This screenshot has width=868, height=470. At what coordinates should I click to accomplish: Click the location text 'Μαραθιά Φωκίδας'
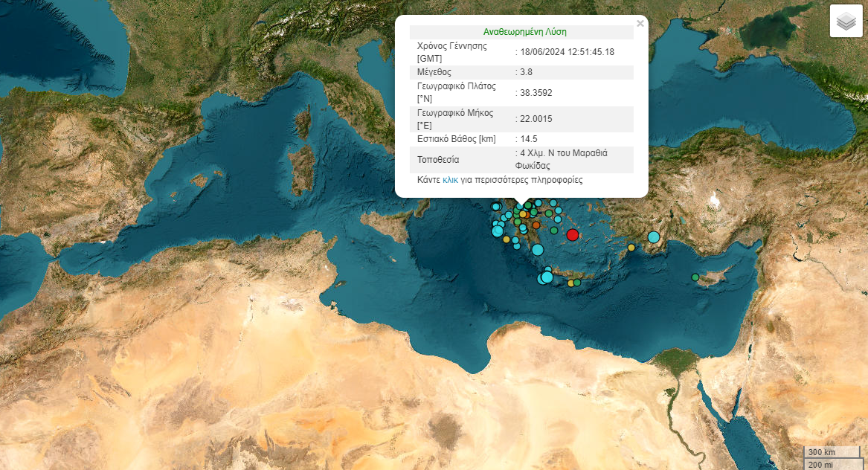[x=562, y=160]
